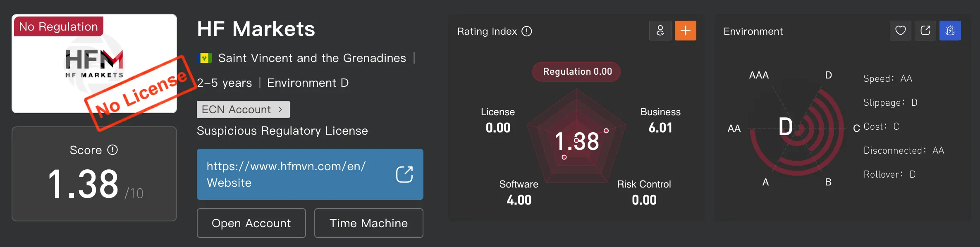Image resolution: width=980 pixels, height=247 pixels.
Task: Click the Speed: AA entry
Action: click(888, 78)
